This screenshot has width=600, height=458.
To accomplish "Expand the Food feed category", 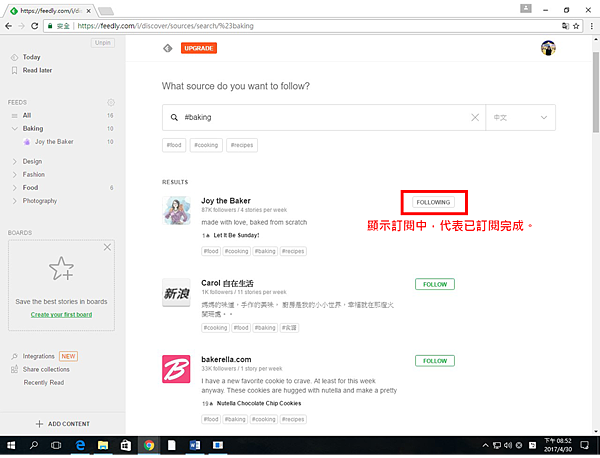I will pos(15,188).
